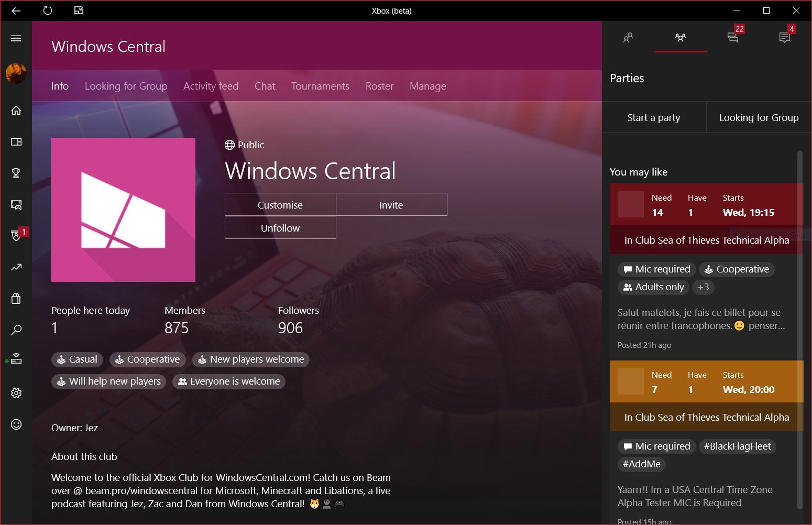
Task: Click the #AddMe hashtag tag
Action: pyautogui.click(x=642, y=464)
